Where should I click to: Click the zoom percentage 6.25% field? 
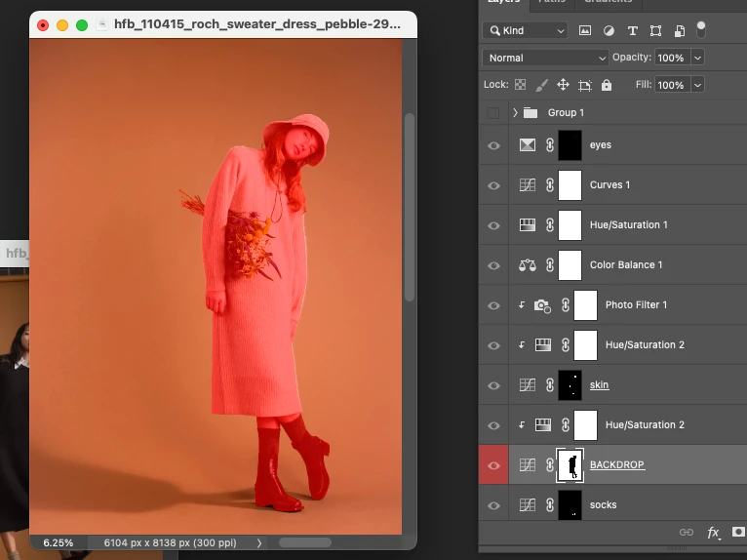tap(59, 542)
